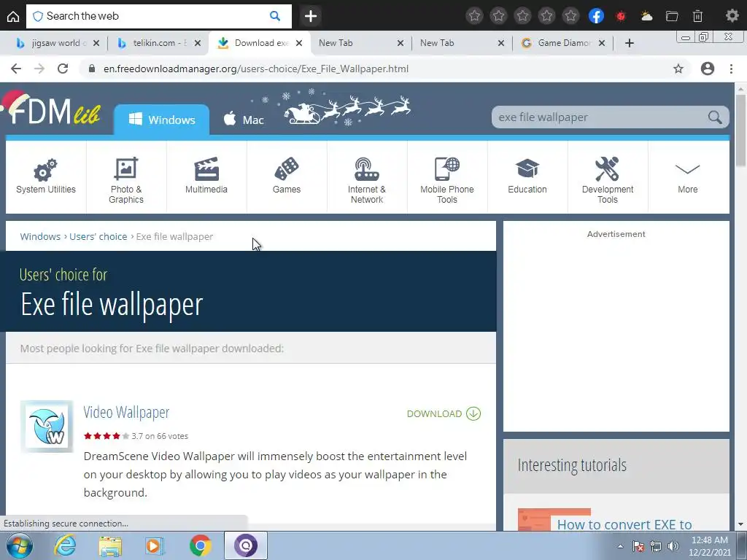Open the Video Wallpaper title link
The image size is (747, 560).
point(126,413)
